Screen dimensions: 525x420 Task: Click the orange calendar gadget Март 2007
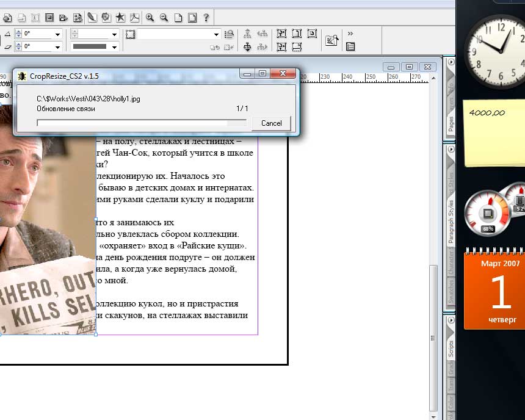494,289
